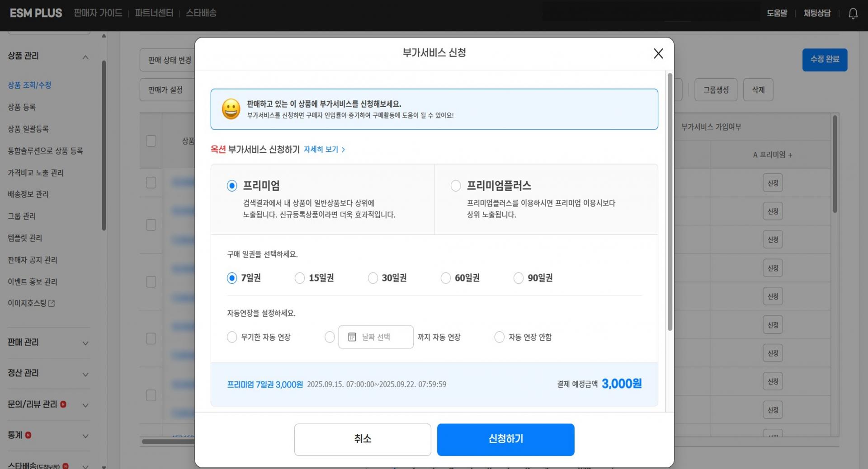Choose the 60일권 pass
The image size is (868, 469).
click(446, 278)
